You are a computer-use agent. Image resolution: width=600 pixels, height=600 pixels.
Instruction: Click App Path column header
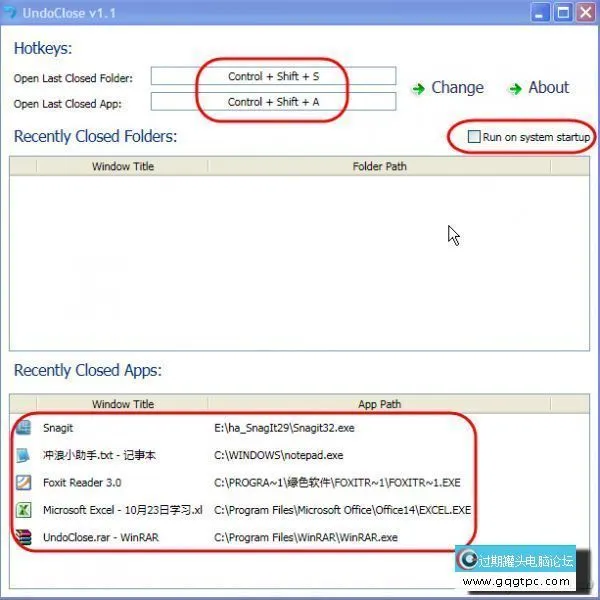379,404
